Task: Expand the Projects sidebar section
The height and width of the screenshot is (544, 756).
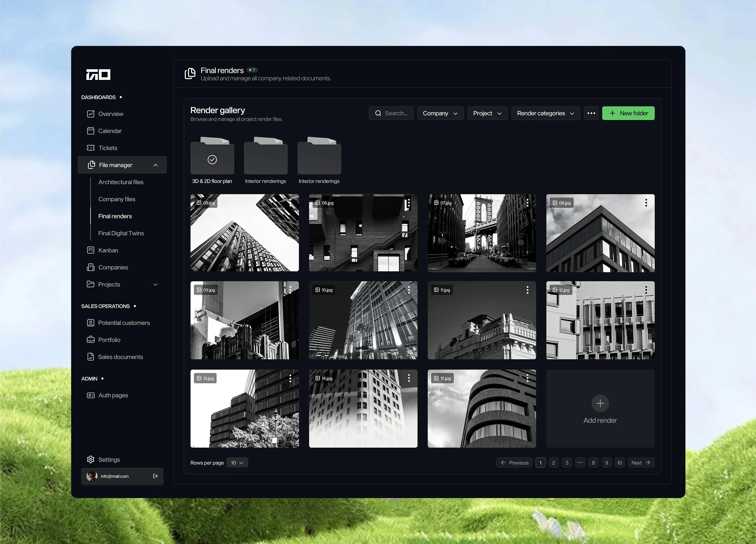Action: (x=156, y=284)
